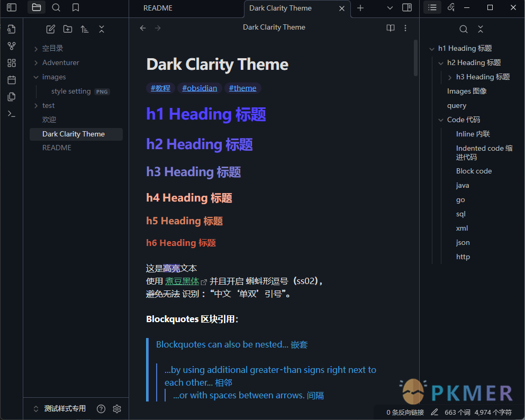
Task: Open the help button
Action: pos(101,408)
